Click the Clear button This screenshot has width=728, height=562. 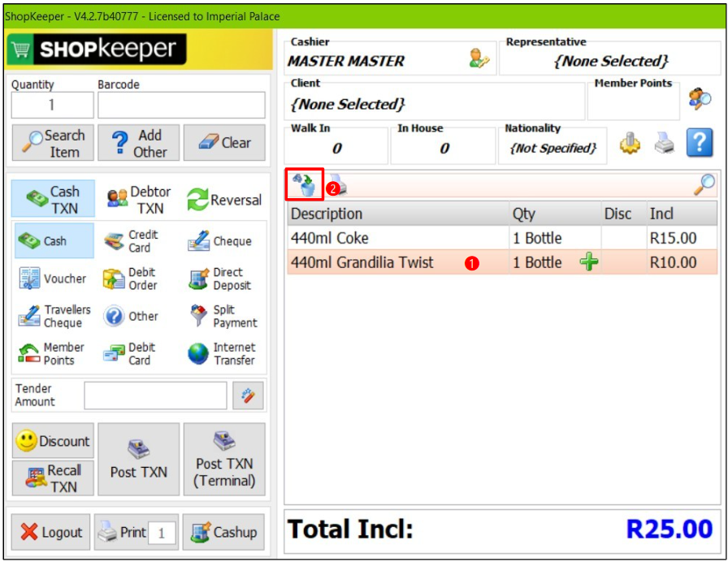(x=225, y=143)
